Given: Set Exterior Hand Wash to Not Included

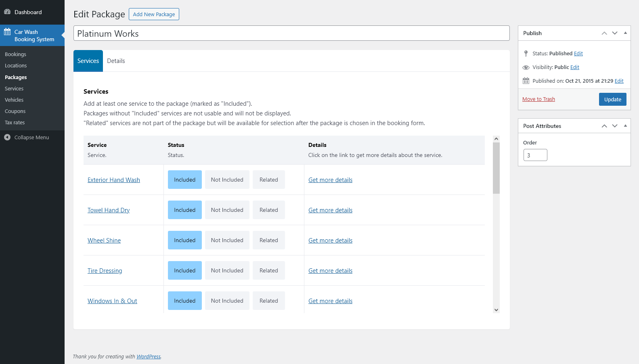Looking at the screenshot, I should [227, 180].
